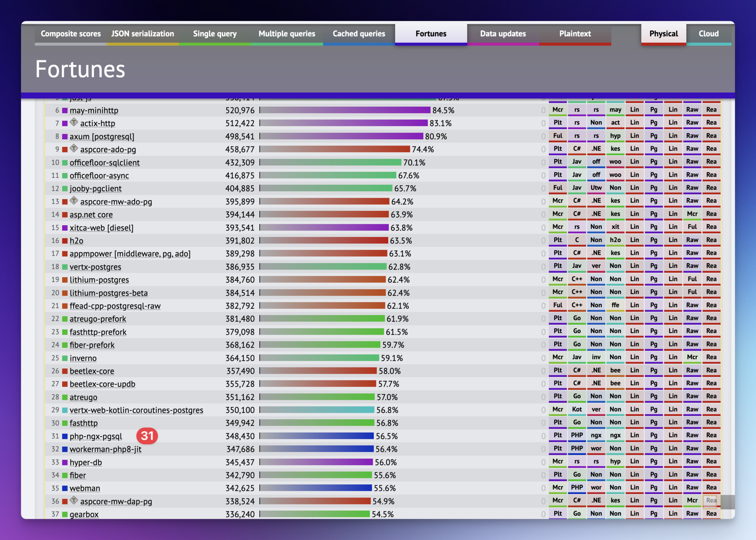This screenshot has height=540, width=756.
Task: Open vertx-postgres link
Action: point(95,266)
